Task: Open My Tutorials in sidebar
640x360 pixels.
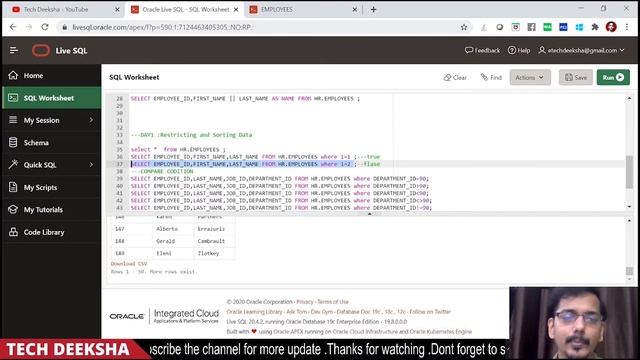Action: coord(51,209)
